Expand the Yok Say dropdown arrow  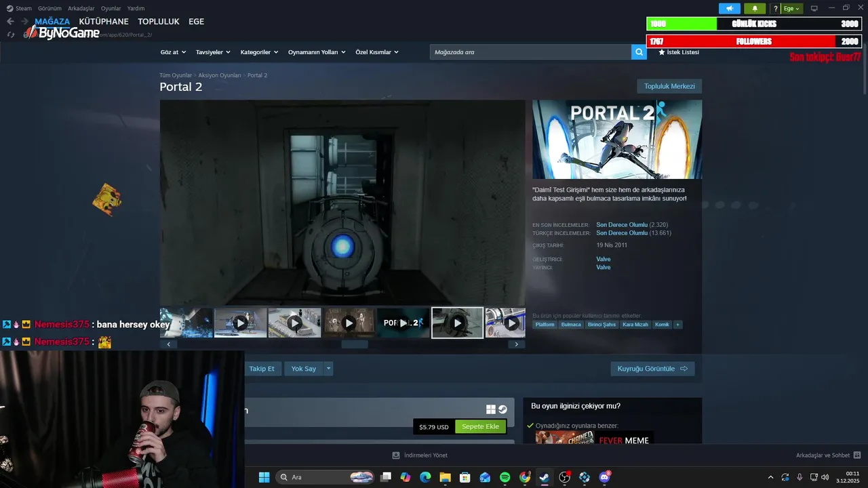pyautogui.click(x=329, y=369)
